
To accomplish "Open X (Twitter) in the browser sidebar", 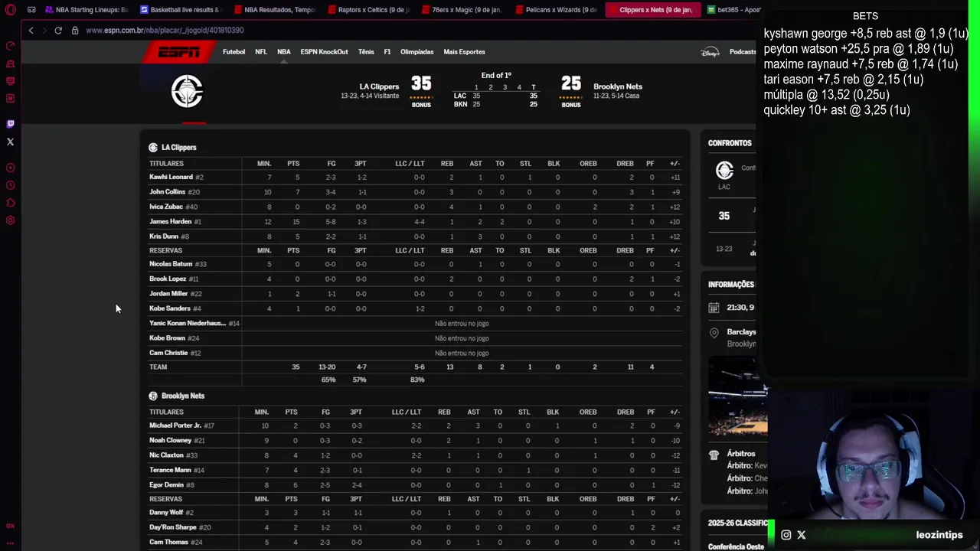I will click(10, 142).
